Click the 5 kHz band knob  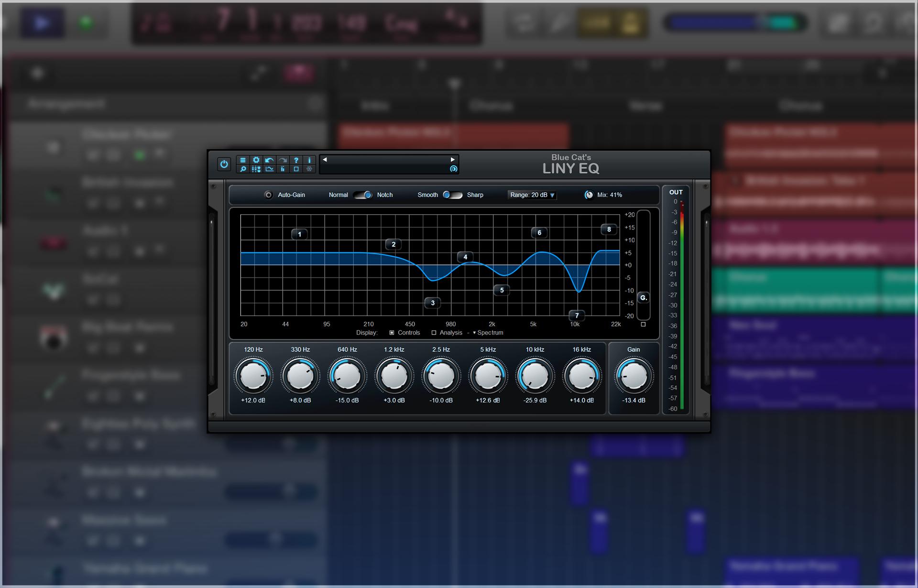tap(488, 376)
